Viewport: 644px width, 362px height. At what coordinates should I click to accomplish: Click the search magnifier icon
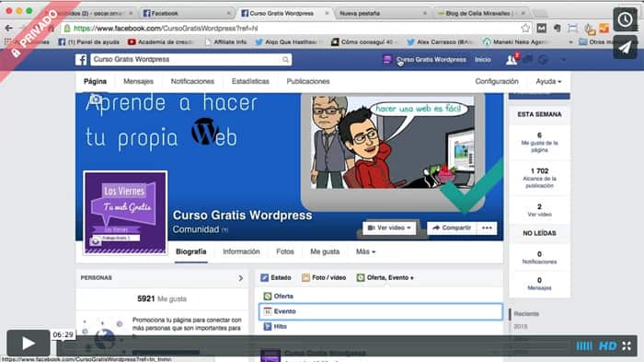(285, 60)
